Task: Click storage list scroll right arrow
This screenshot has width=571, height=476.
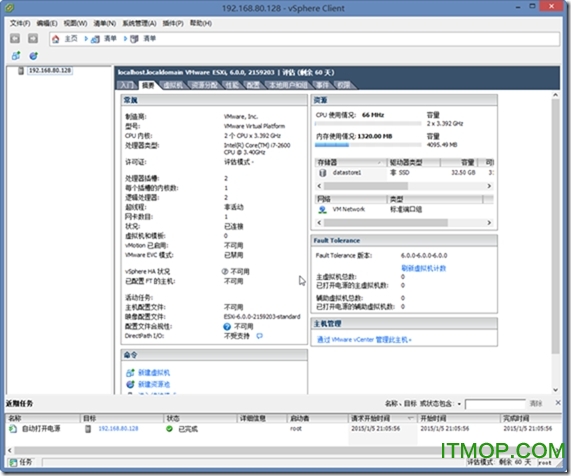Action: pyautogui.click(x=489, y=186)
